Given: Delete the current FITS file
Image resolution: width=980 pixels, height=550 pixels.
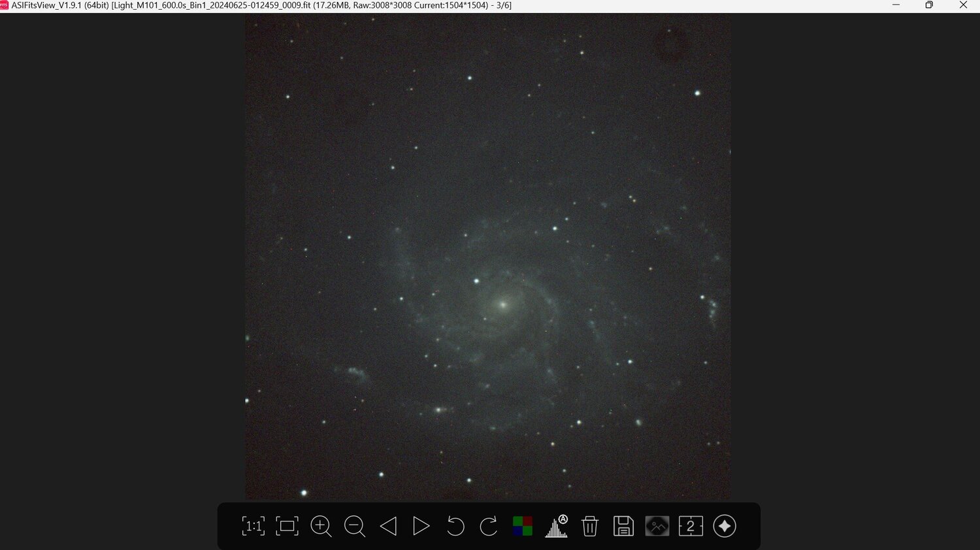Looking at the screenshot, I should point(590,526).
